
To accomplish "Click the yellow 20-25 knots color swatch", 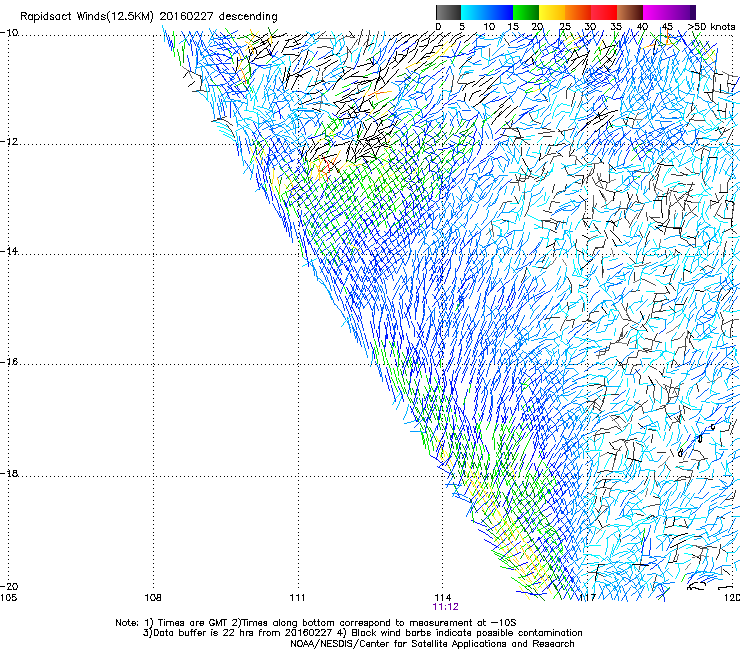I will pos(552,12).
